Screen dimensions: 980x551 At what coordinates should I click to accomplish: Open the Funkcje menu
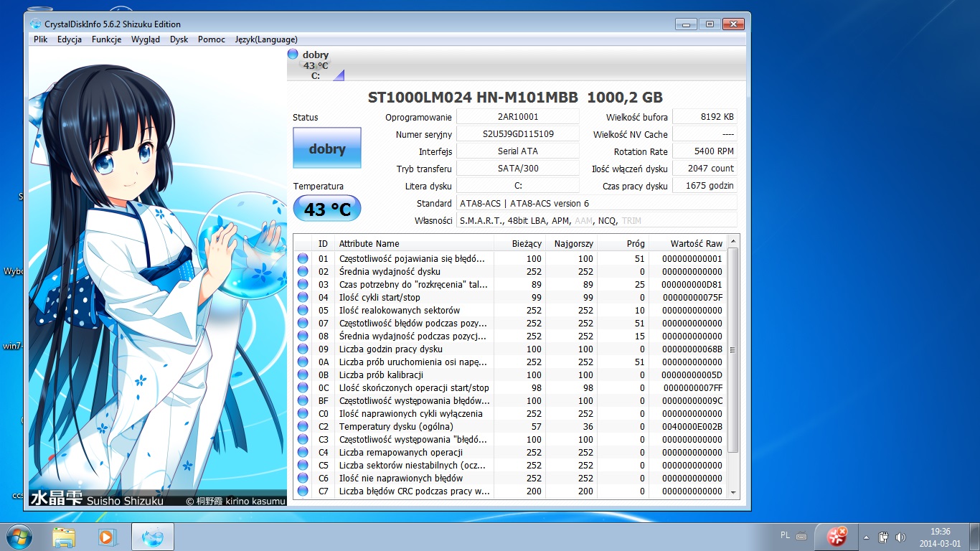[x=106, y=39]
